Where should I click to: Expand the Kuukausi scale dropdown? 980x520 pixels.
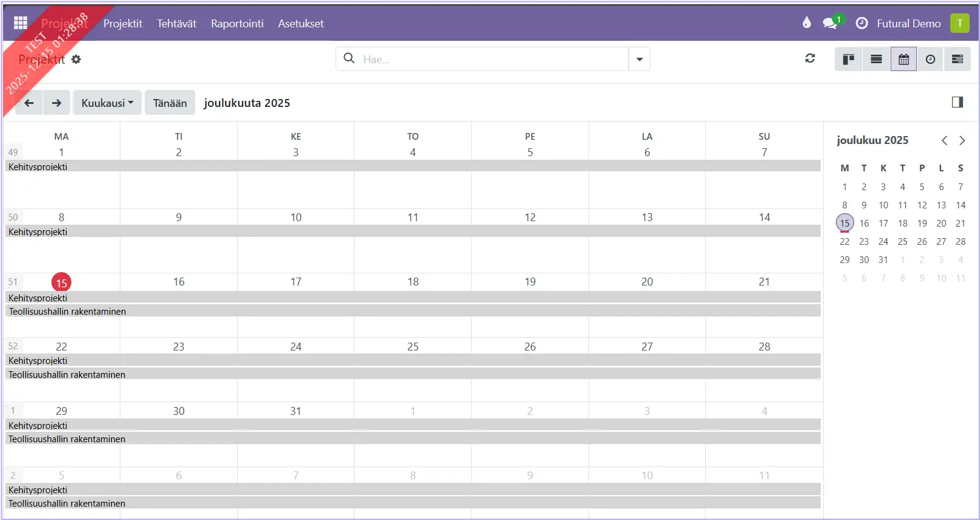tap(107, 103)
